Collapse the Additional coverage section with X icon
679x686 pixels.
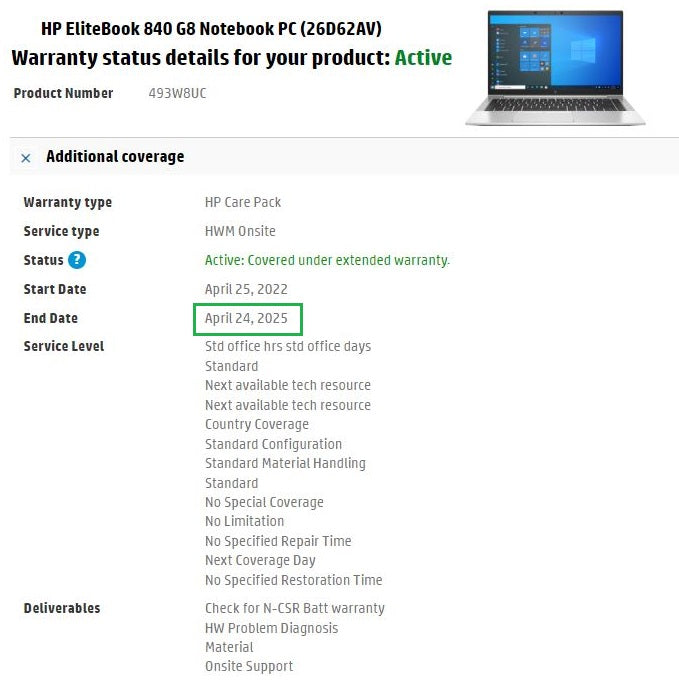coord(26,158)
